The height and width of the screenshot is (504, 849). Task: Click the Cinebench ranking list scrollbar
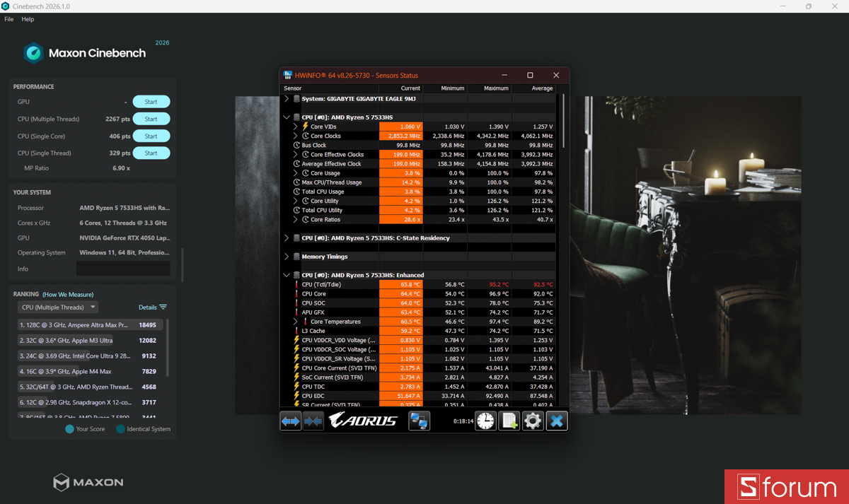[168, 348]
